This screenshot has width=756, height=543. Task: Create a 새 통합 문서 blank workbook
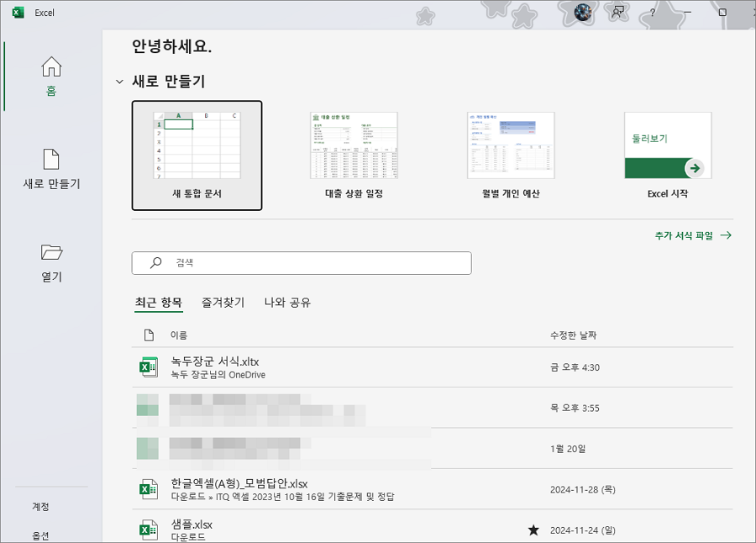[x=197, y=156]
